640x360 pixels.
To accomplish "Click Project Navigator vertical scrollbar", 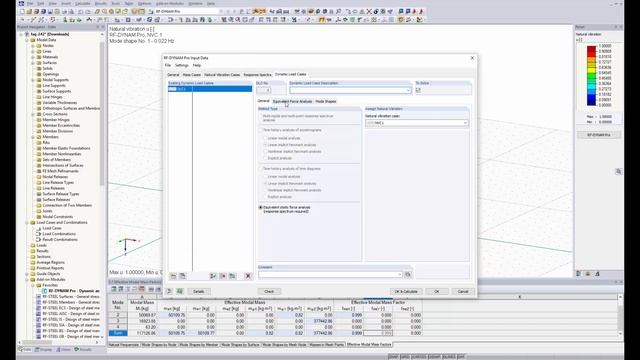I will coord(102,114).
